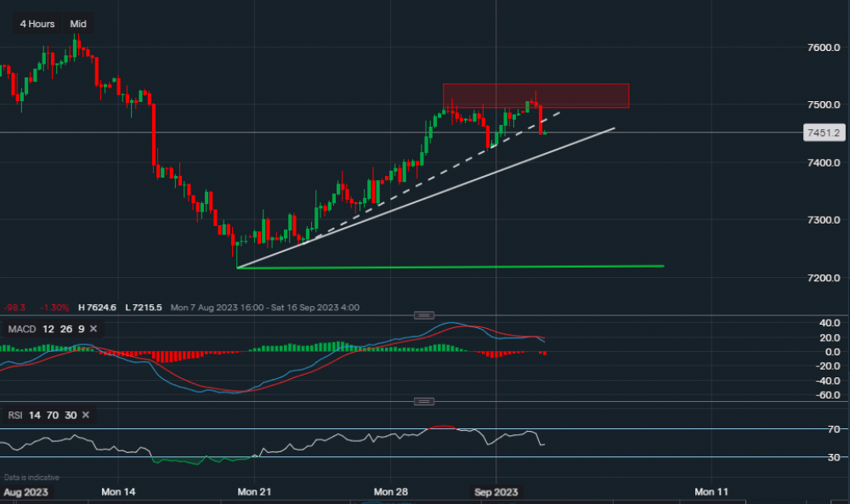Click the Mon 14 date axis label
Image resolution: width=850 pixels, height=504 pixels.
coord(118,492)
